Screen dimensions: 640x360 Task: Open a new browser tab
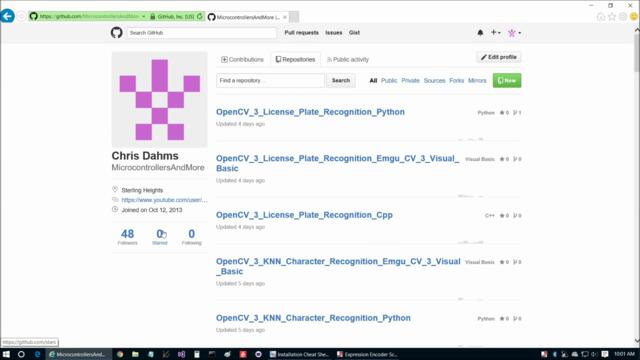pyautogui.click(x=294, y=17)
